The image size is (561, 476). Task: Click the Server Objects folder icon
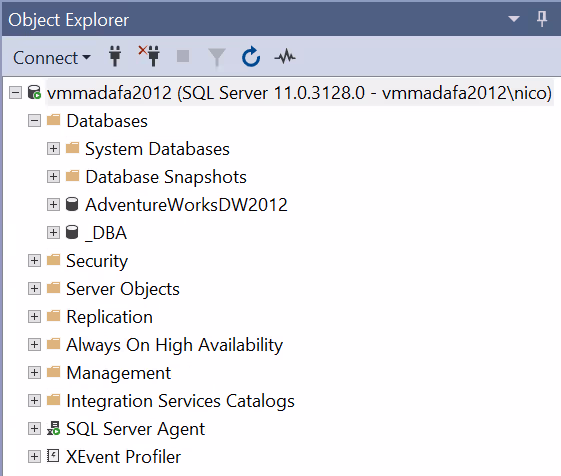[x=54, y=288]
